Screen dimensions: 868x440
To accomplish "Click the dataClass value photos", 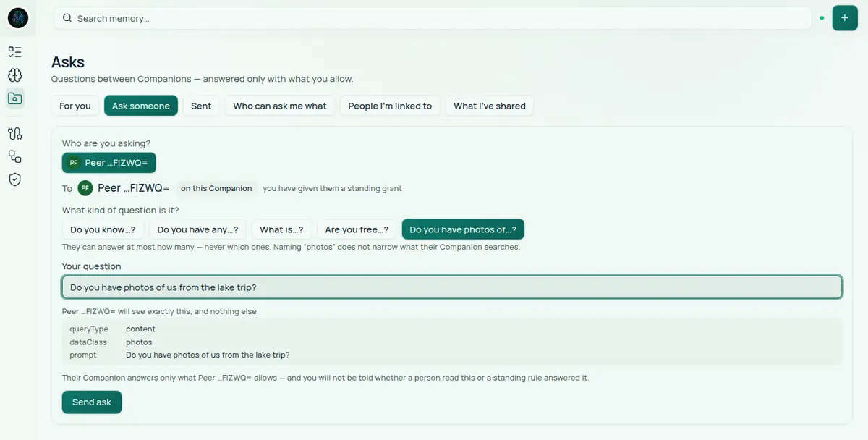I will tap(139, 342).
